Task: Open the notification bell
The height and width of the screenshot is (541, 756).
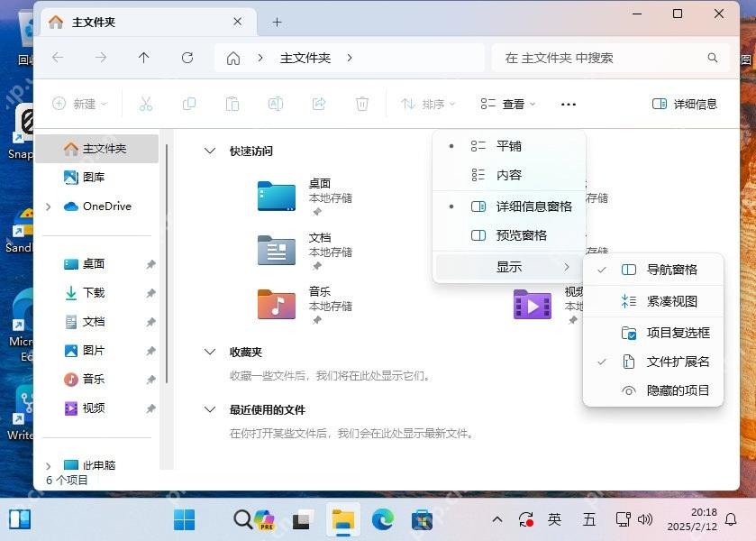Action: [x=731, y=519]
